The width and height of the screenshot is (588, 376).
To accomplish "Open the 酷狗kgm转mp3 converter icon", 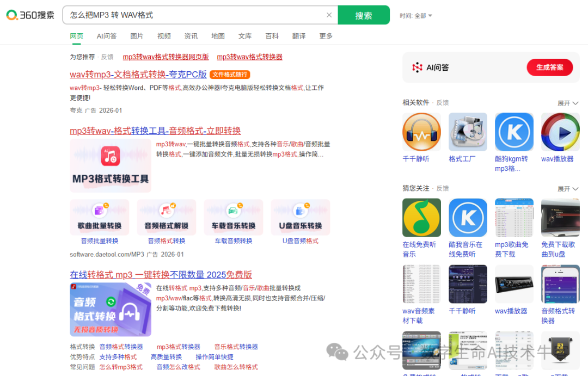I will coord(514,132).
